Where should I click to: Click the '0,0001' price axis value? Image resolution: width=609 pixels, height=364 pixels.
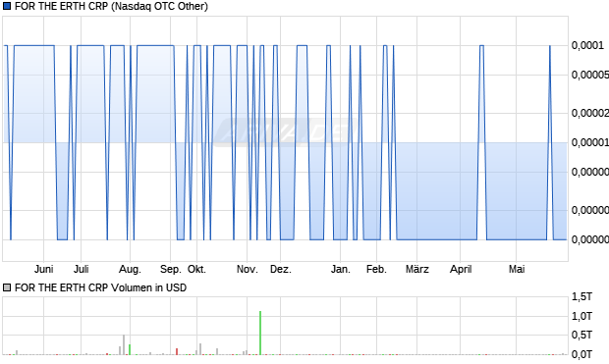[587, 45]
